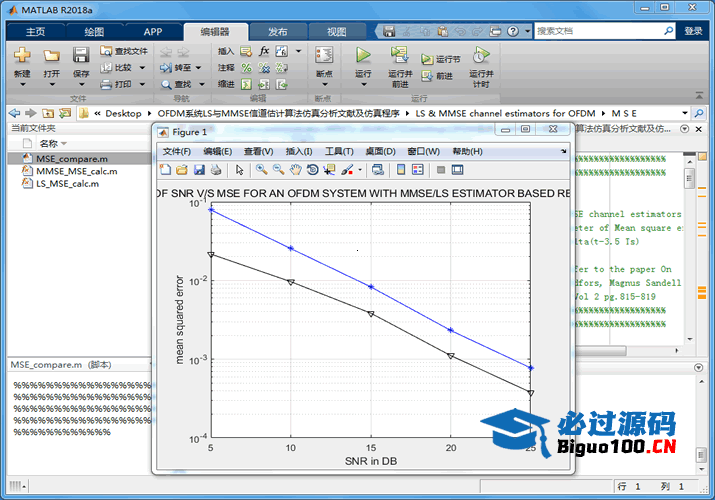Click the Login (登录) button
This screenshot has height=500, width=715.
[693, 31]
